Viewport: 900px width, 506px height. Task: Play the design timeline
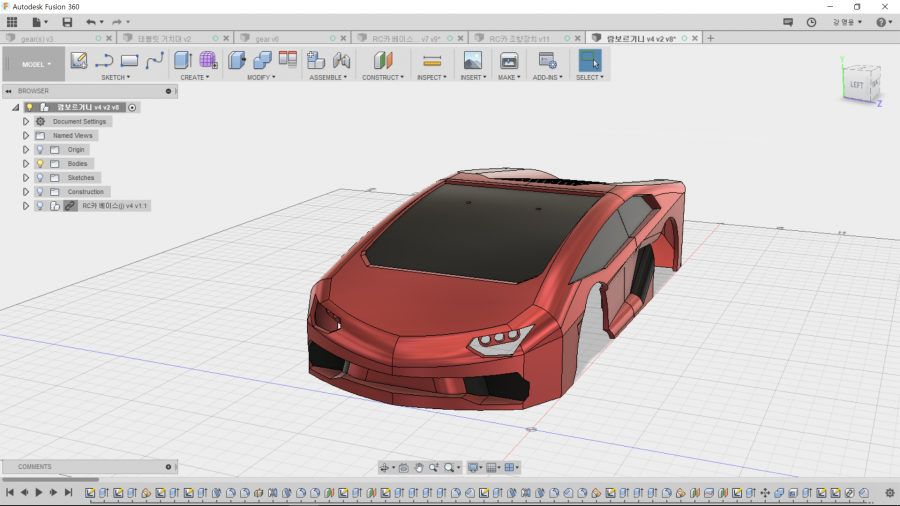tap(39, 492)
